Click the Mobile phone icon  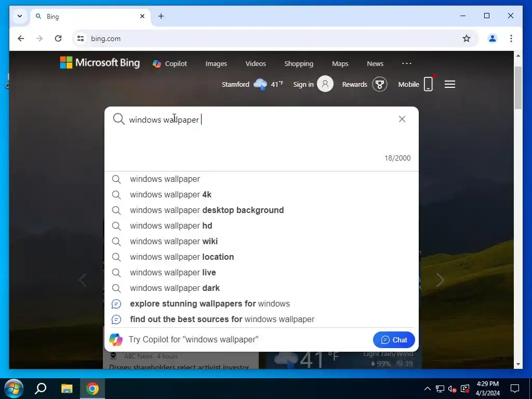429,84
